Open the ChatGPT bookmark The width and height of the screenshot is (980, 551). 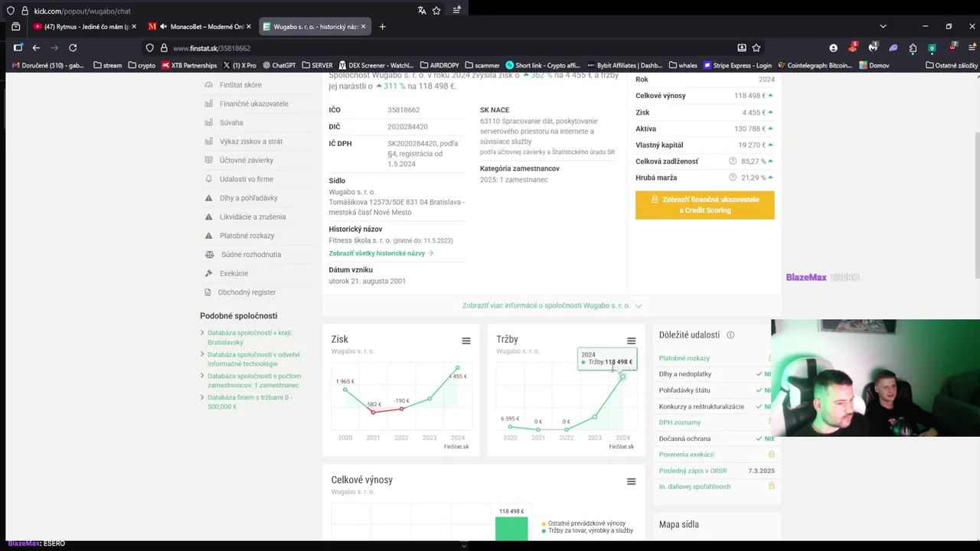[279, 65]
